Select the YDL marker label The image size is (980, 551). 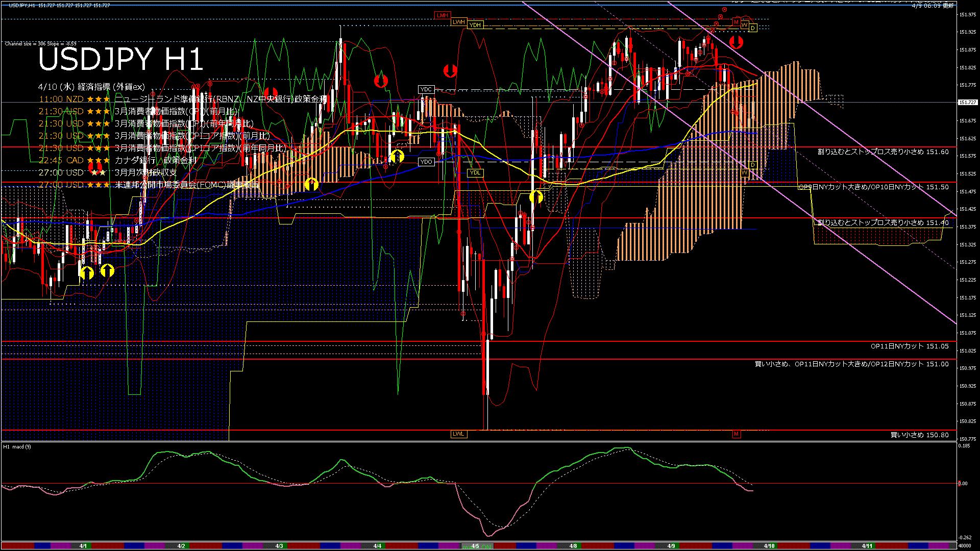point(475,172)
